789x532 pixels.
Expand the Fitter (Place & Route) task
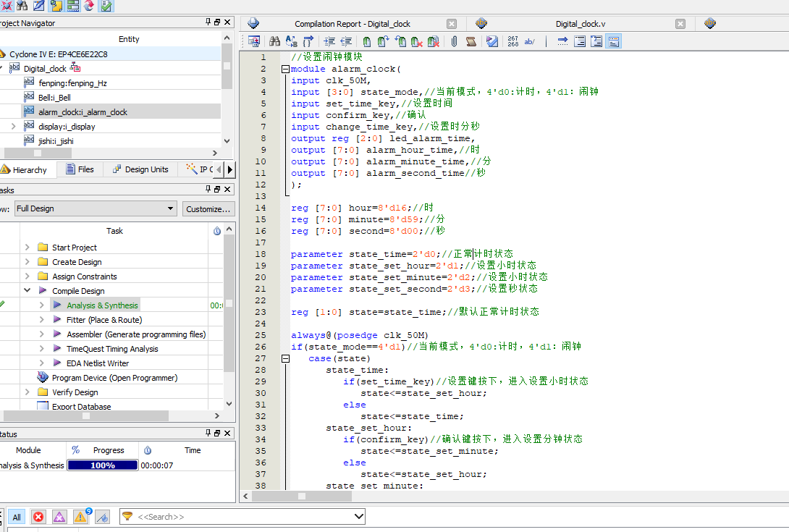click(42, 320)
